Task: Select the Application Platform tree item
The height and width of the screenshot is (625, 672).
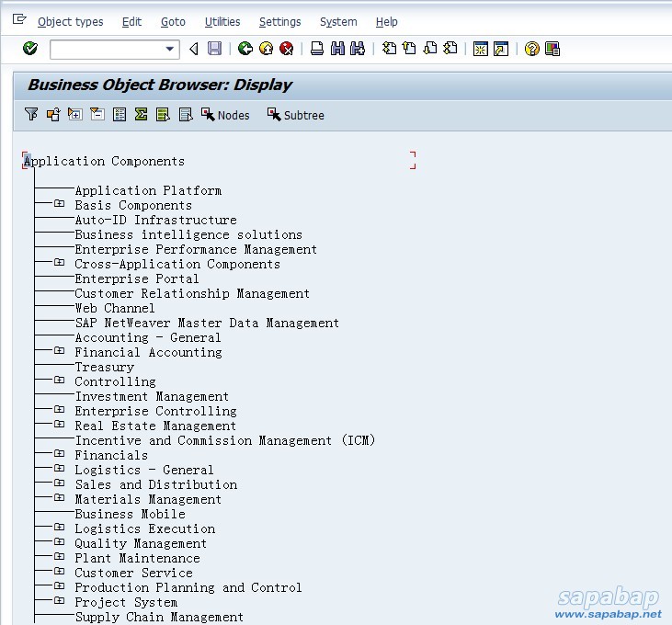Action: tap(148, 190)
